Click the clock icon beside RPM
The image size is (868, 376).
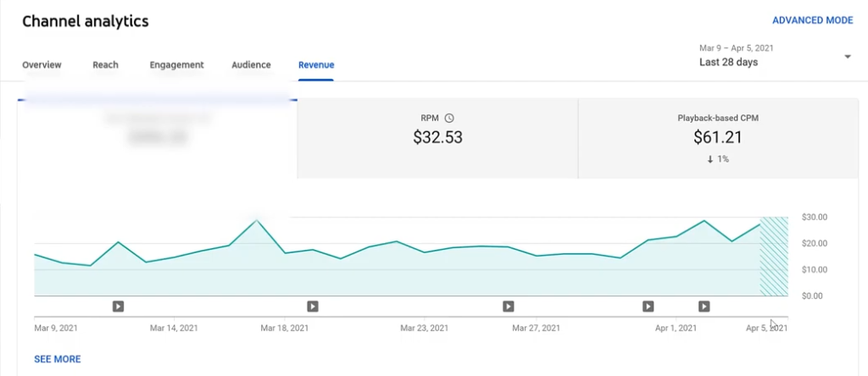pos(449,119)
